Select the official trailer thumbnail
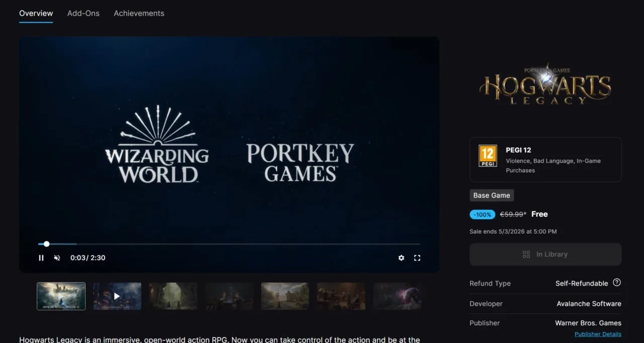This screenshot has height=343, width=644. click(x=61, y=296)
